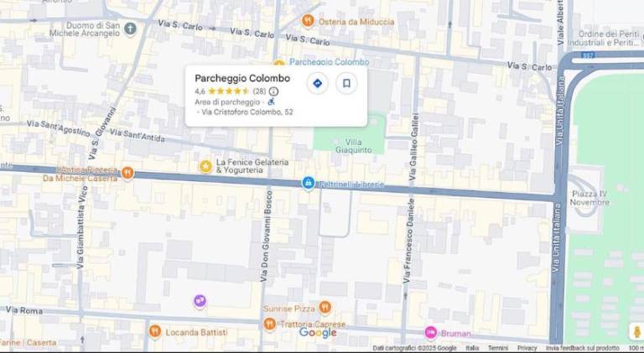Click the Duomo di San Michele Arcangelo church pin
644x353 pixels.
tap(130, 29)
